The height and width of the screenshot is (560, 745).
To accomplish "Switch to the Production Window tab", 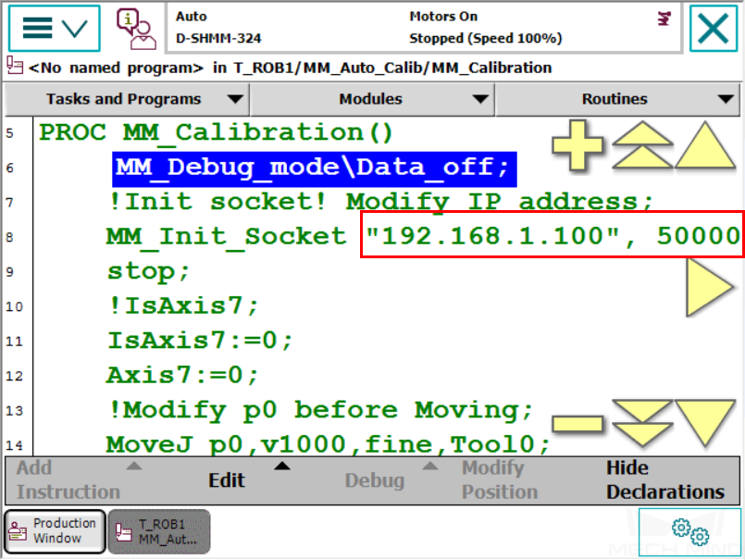I will (55, 531).
